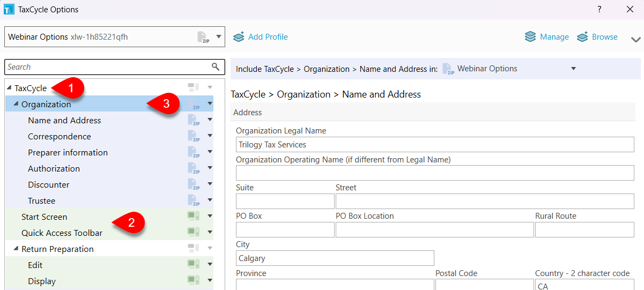The image size is (644, 290).
Task: Select Display under Return Preparation
Action: 42,281
